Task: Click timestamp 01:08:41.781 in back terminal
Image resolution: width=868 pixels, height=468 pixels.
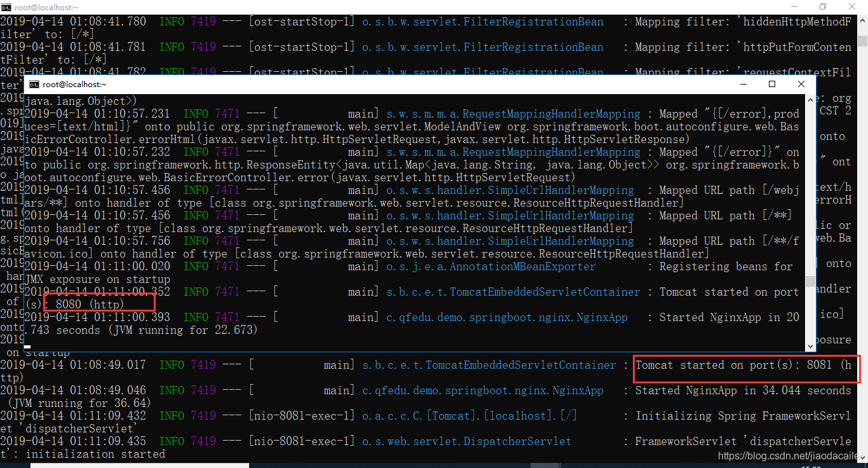Action: (107, 47)
